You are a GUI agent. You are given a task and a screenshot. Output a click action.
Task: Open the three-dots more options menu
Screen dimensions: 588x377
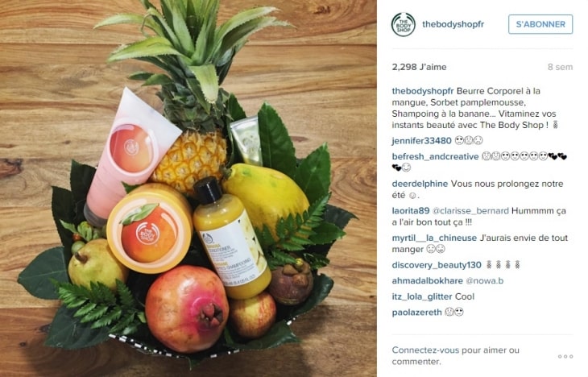coord(565,356)
